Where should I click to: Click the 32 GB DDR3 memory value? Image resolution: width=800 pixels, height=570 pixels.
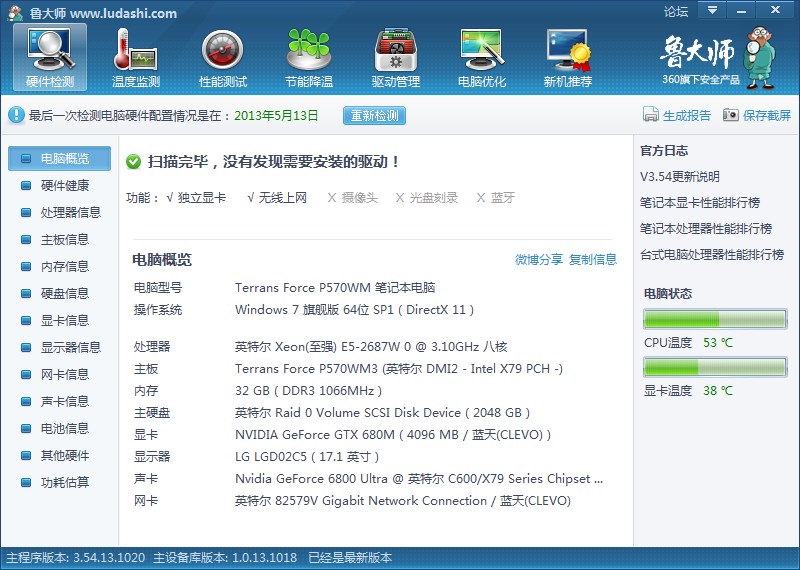(x=309, y=391)
